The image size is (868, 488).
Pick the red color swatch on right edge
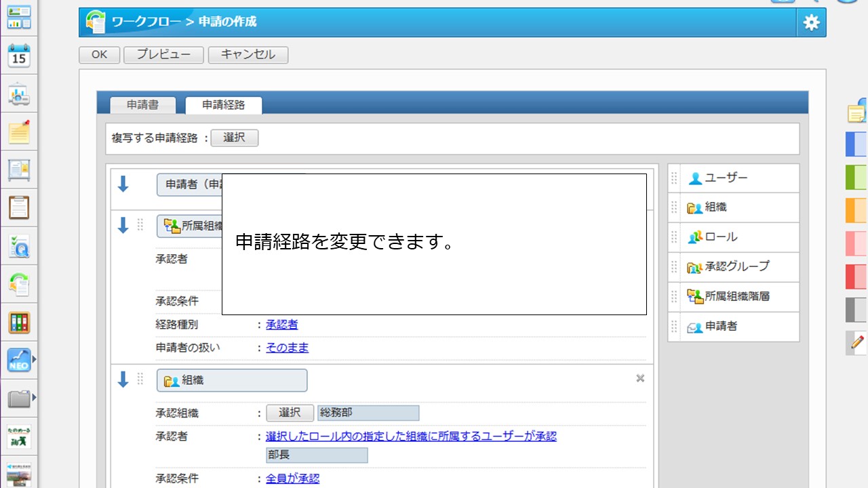[x=857, y=277]
